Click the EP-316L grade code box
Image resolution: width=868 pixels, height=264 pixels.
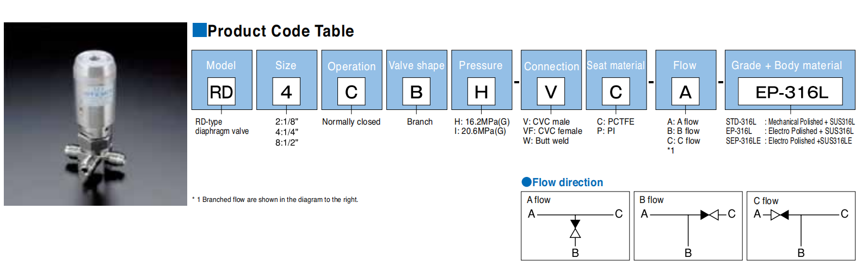pos(790,91)
